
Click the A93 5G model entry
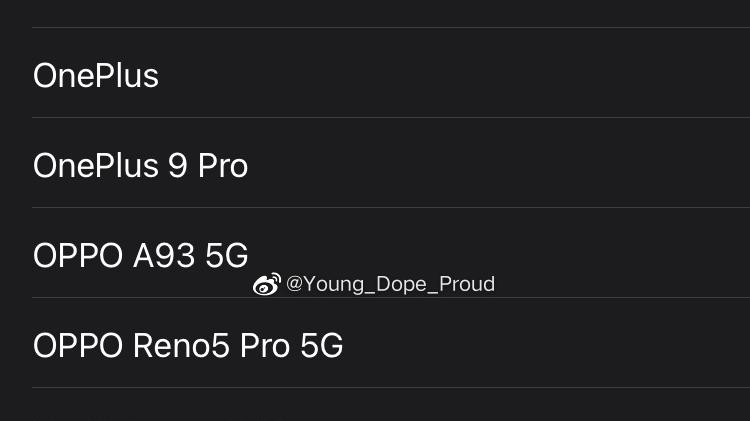(140, 256)
